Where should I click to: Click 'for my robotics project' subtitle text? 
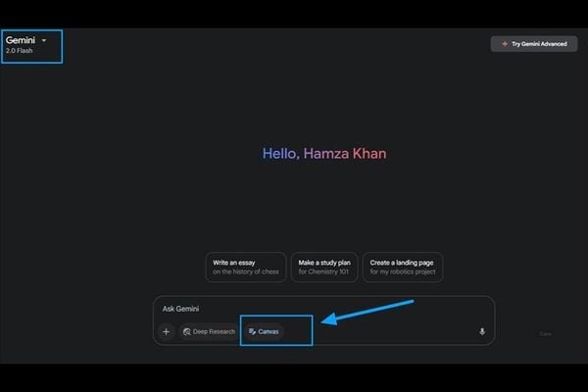coord(402,271)
